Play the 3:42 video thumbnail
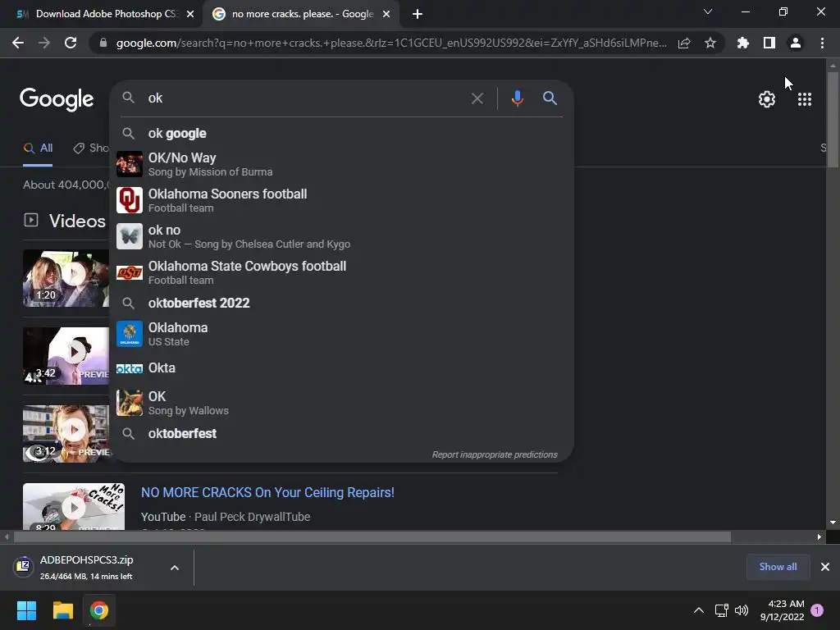 (66, 356)
